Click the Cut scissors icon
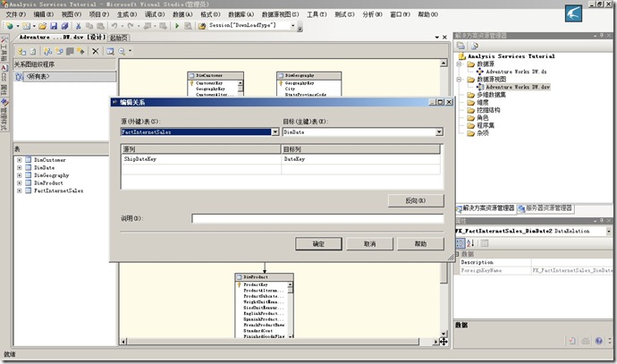Screen dimensions: 617x364 (79, 26)
